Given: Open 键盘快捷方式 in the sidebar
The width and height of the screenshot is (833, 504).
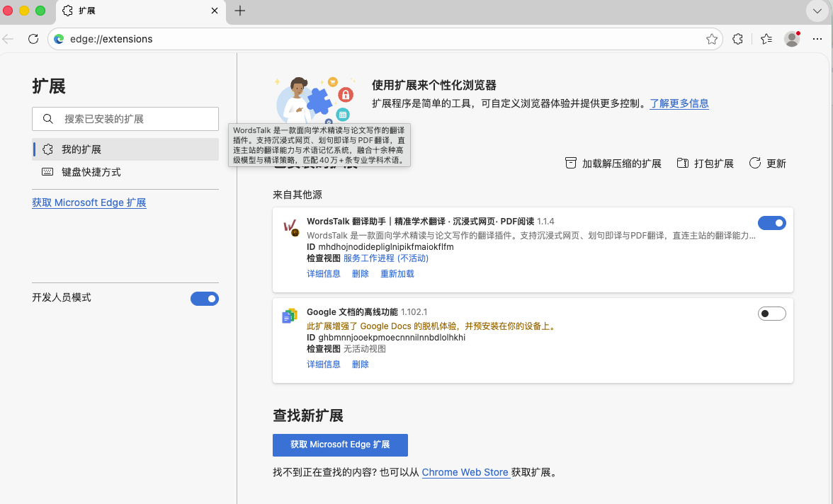Looking at the screenshot, I should click(125, 172).
